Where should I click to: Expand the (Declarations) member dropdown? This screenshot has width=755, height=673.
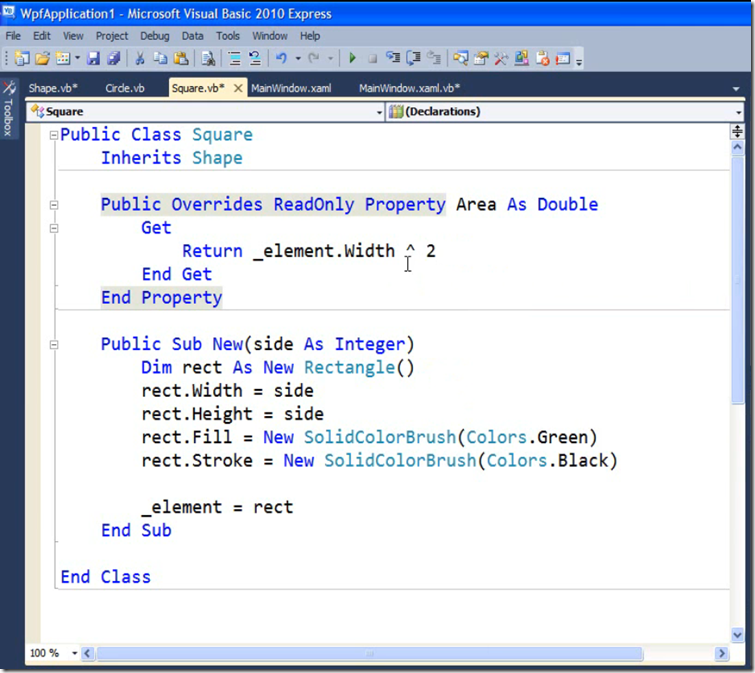[x=738, y=112]
